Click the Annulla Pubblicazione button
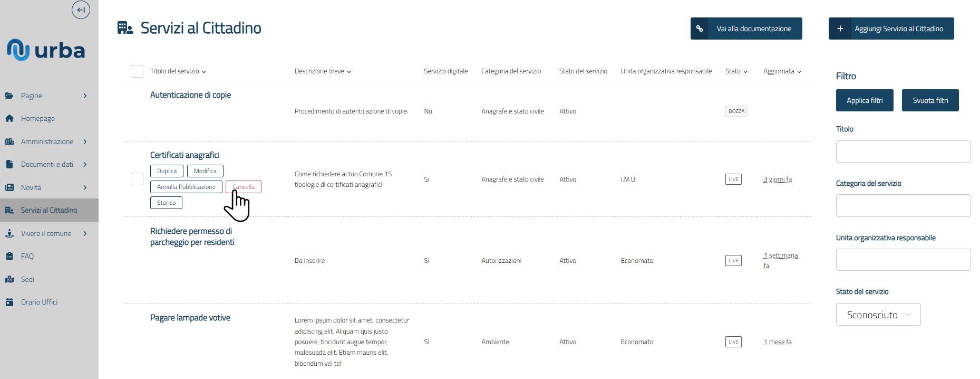Viewport: 980px width, 379px height. pyautogui.click(x=186, y=187)
